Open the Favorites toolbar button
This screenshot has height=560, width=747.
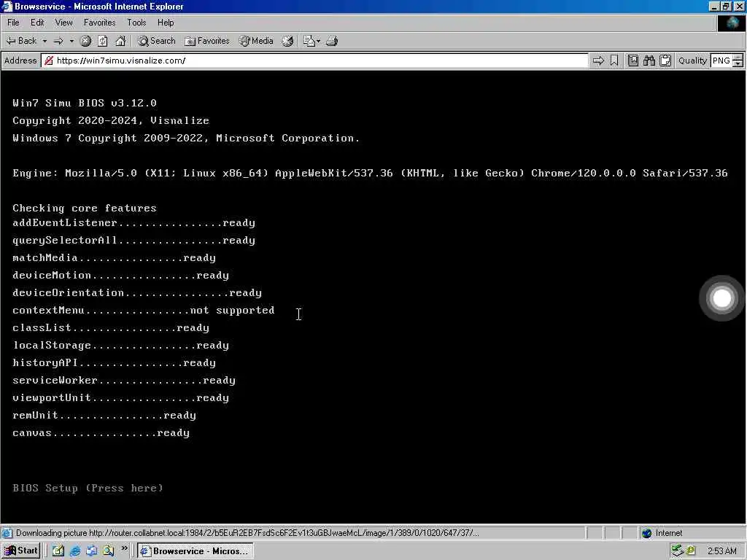pos(207,41)
